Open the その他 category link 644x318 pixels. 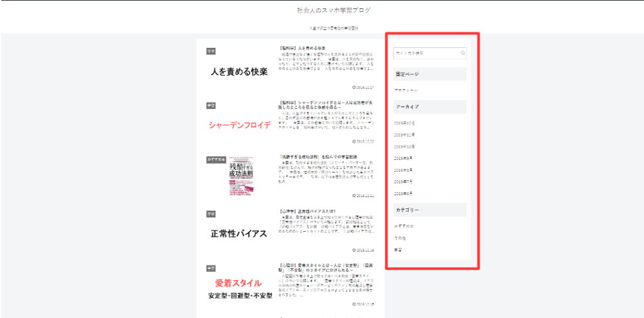(399, 238)
